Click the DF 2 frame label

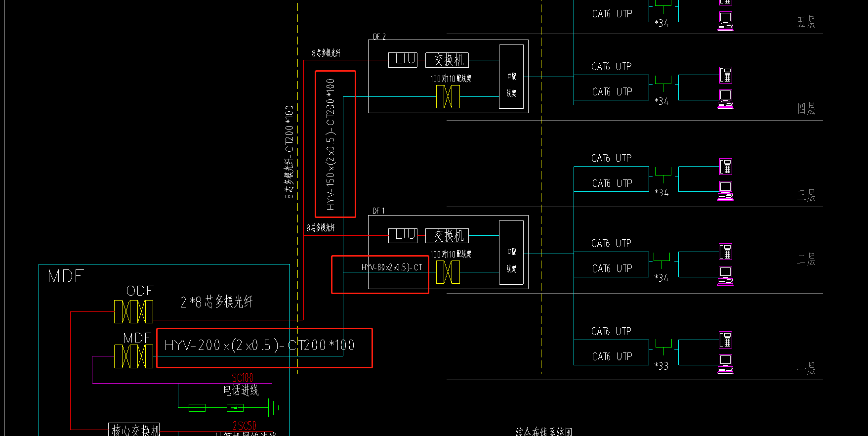[379, 37]
